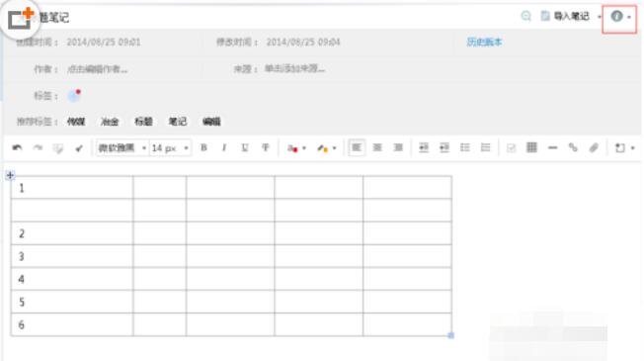This screenshot has height=361, width=644.
Task: Click the format painter icon after redo
Action: coord(58,148)
